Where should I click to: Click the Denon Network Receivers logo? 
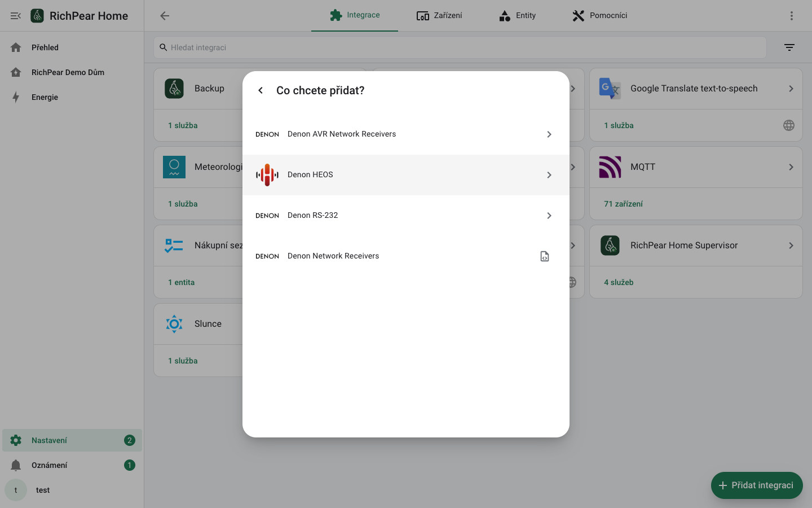[x=267, y=256]
